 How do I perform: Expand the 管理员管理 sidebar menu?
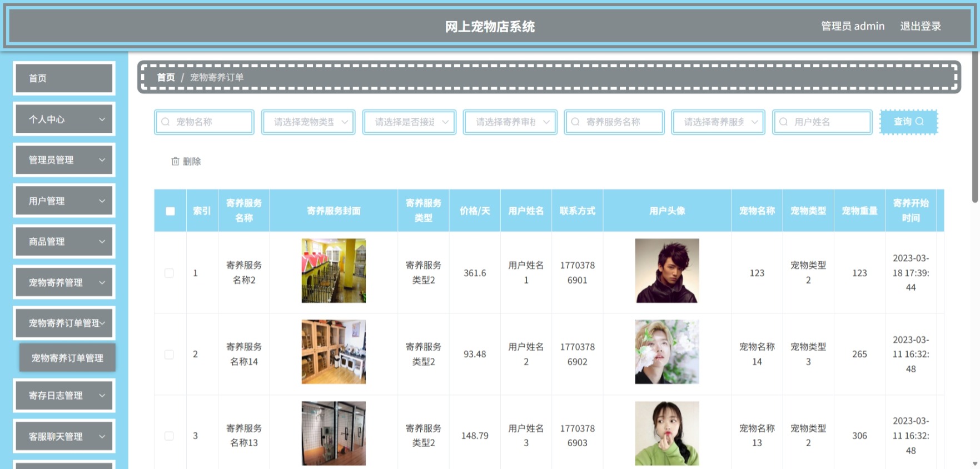click(x=64, y=160)
